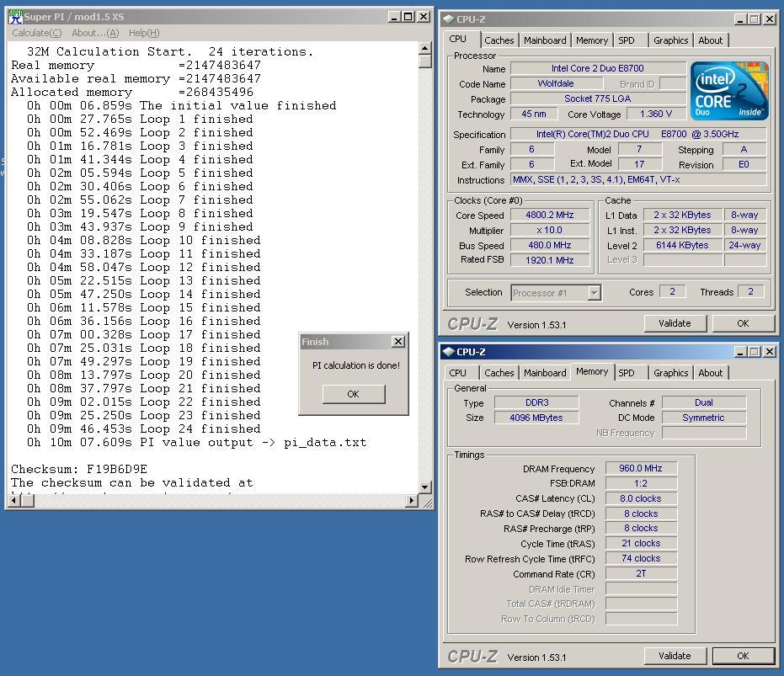784x676 pixels.
Task: Confirm the 'PI calculation is done!' dialog with OK
Action: pos(354,394)
